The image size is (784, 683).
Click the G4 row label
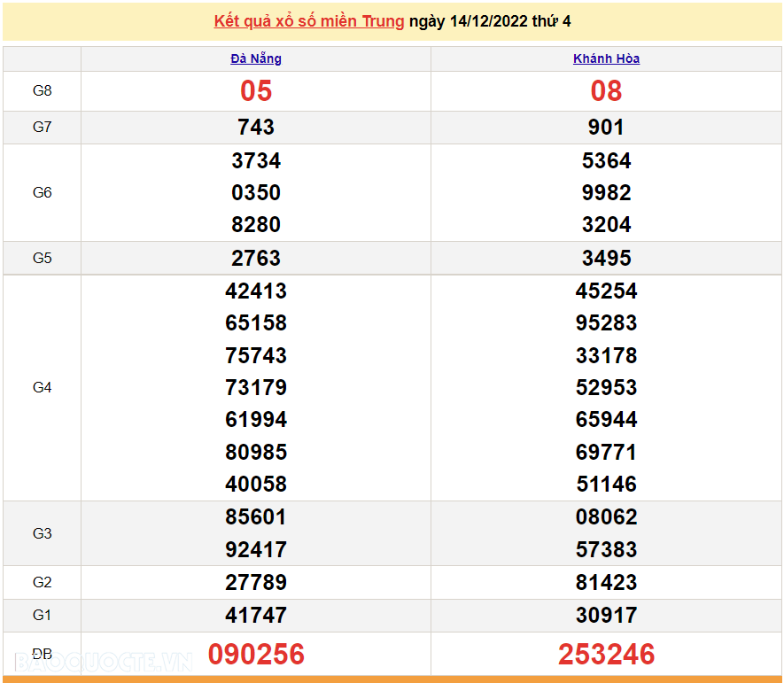(x=42, y=387)
